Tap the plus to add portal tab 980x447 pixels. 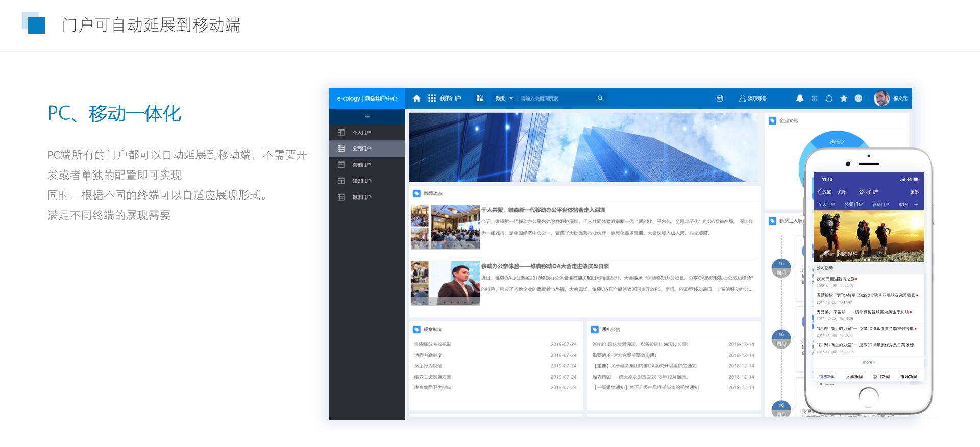pyautogui.click(x=916, y=205)
